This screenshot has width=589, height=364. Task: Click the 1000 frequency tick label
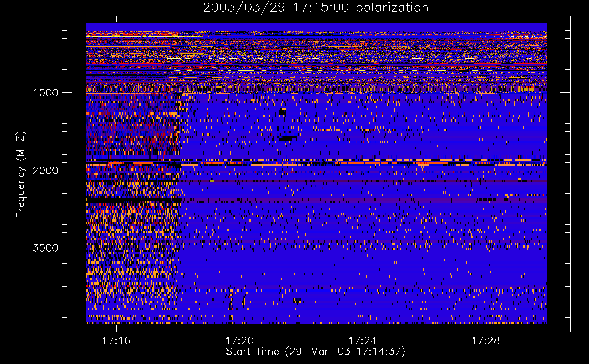point(46,93)
